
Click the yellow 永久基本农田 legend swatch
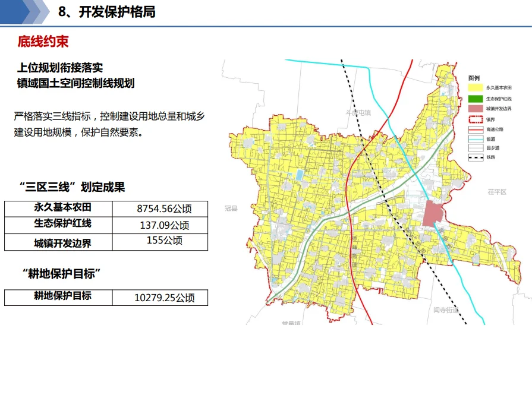(x=476, y=87)
